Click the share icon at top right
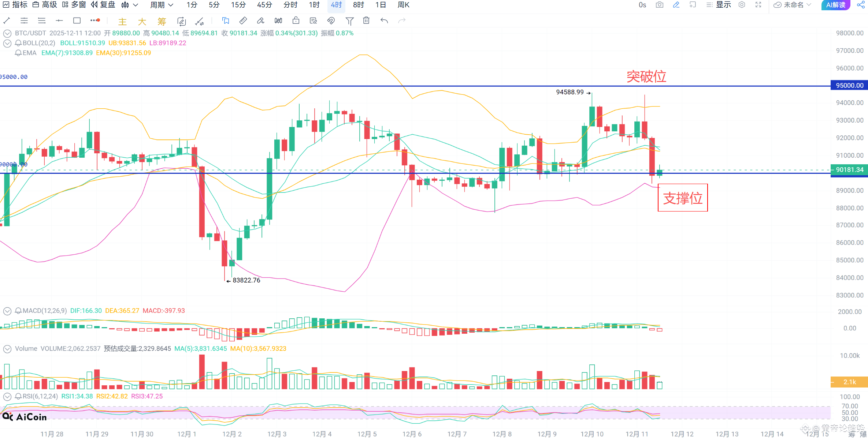This screenshot has height=438, width=868. [860, 5]
